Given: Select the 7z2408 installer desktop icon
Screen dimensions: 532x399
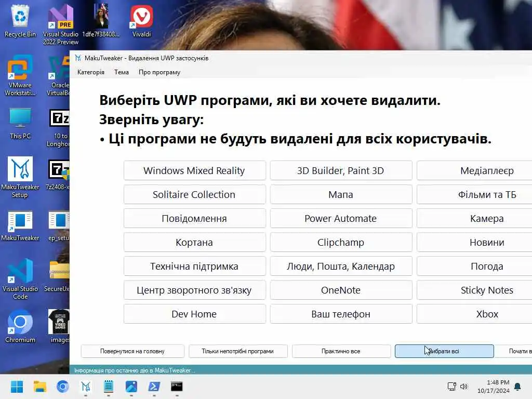Looking at the screenshot, I should (58, 175).
